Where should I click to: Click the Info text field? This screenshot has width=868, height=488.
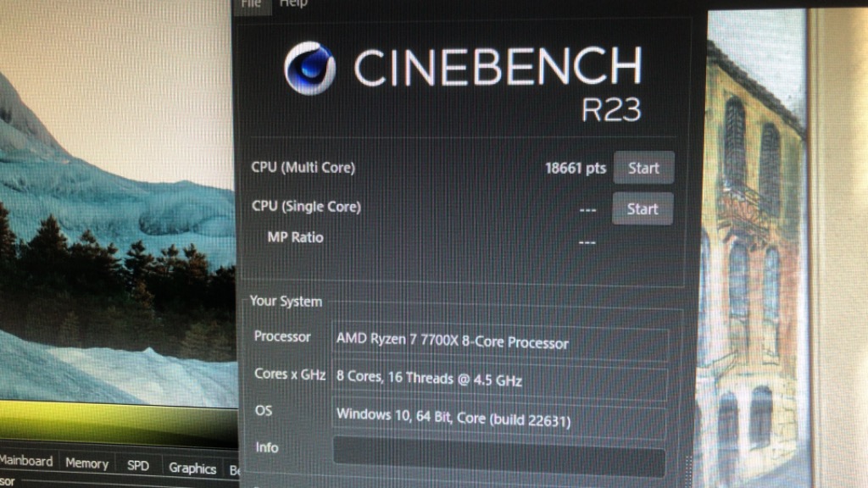[498, 457]
